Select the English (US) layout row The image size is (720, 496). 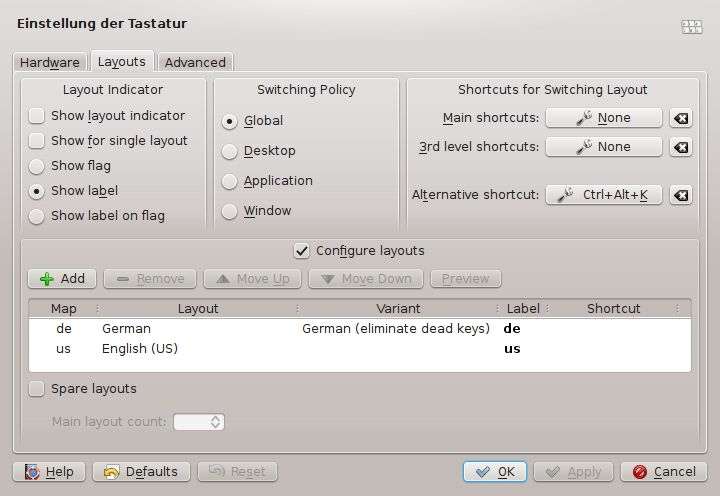[x=139, y=349]
